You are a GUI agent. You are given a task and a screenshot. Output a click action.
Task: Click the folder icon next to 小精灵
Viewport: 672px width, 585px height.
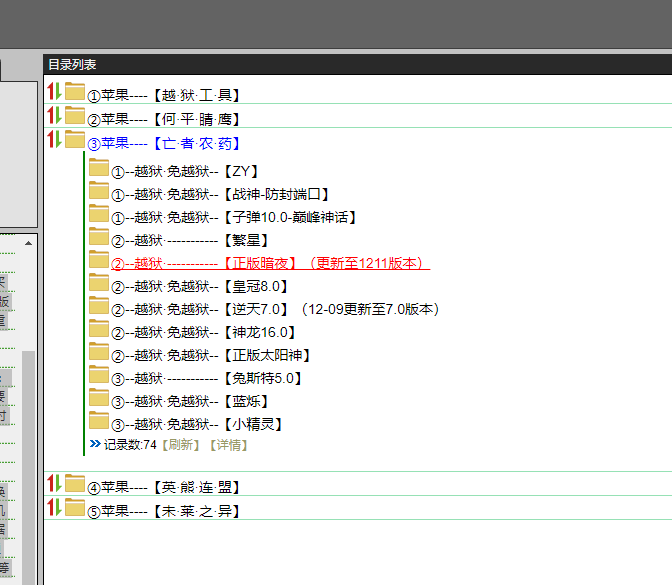click(98, 421)
